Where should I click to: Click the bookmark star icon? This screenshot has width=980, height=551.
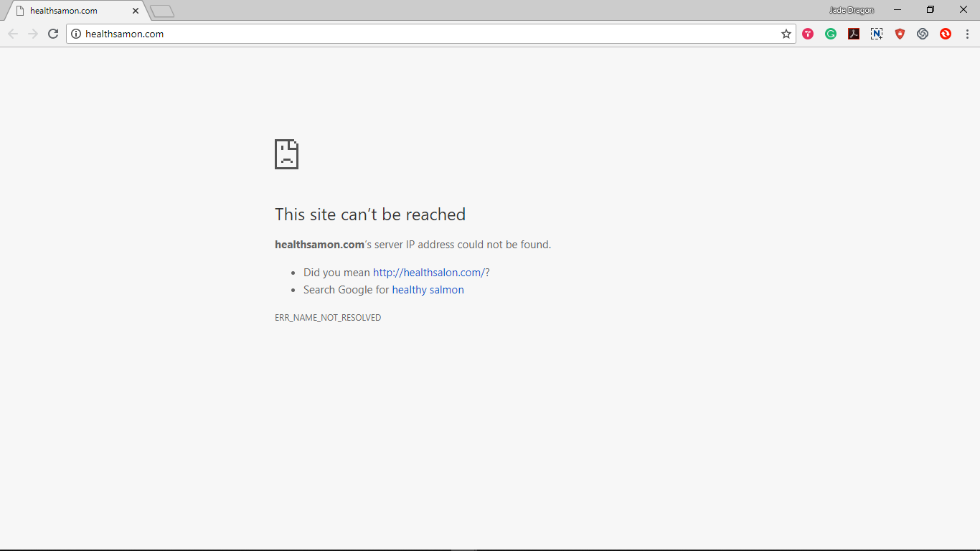[786, 34]
